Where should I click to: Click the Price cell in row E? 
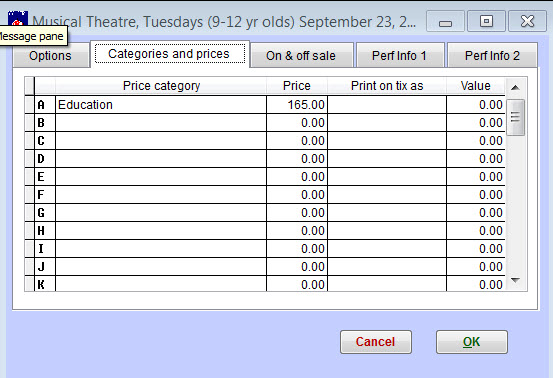(297, 177)
